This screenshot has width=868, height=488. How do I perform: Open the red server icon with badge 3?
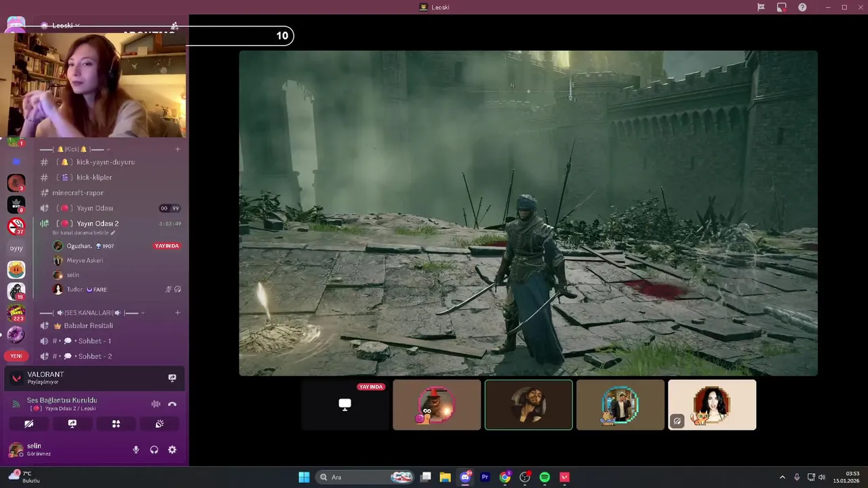point(16,182)
